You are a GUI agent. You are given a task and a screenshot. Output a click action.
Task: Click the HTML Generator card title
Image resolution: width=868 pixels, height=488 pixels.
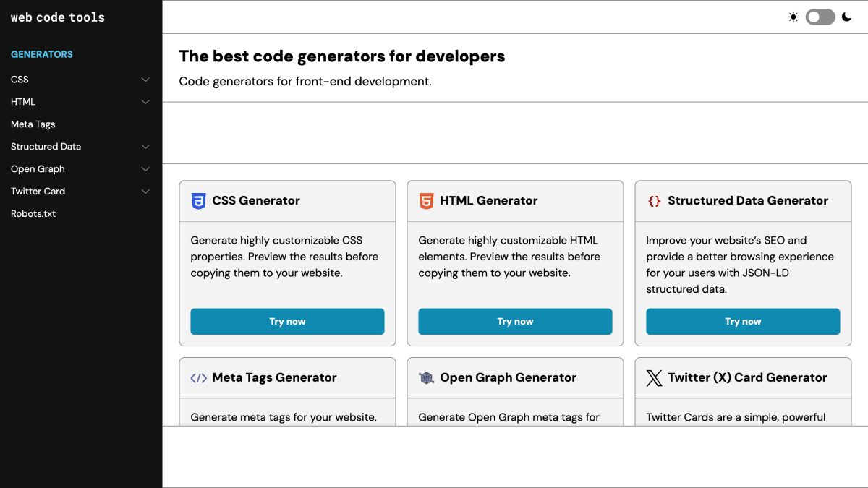tap(489, 201)
